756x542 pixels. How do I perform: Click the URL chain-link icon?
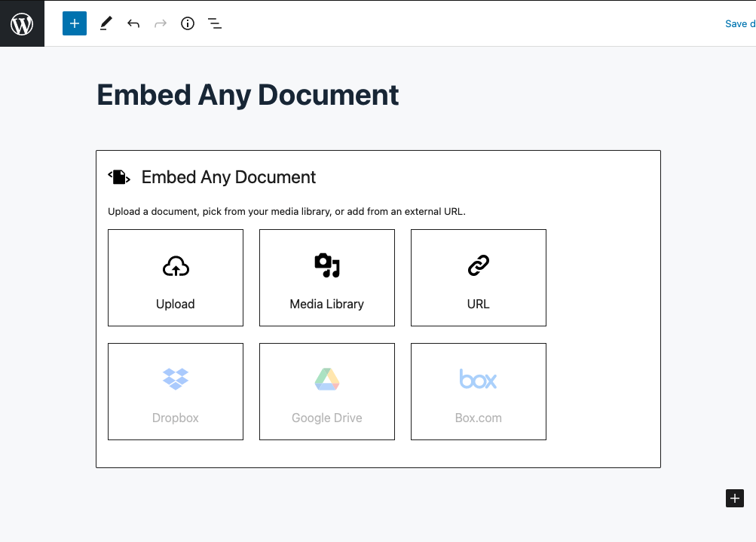tap(478, 265)
